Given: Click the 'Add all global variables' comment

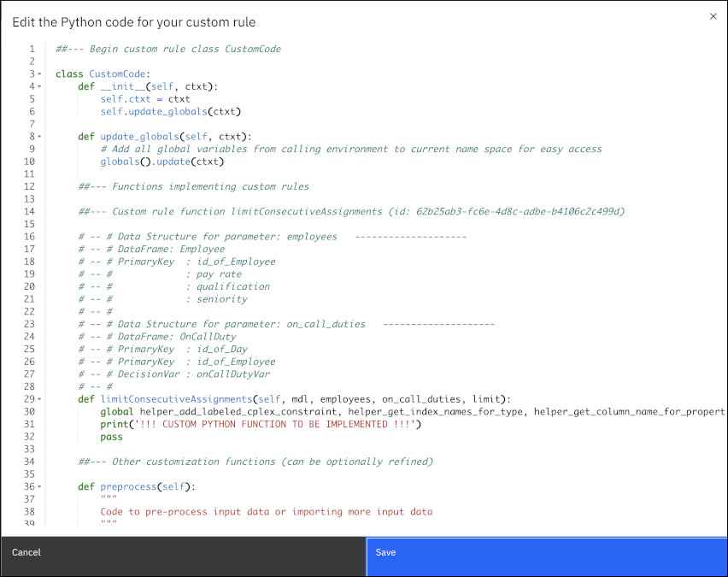Looking at the screenshot, I should pos(351,149).
